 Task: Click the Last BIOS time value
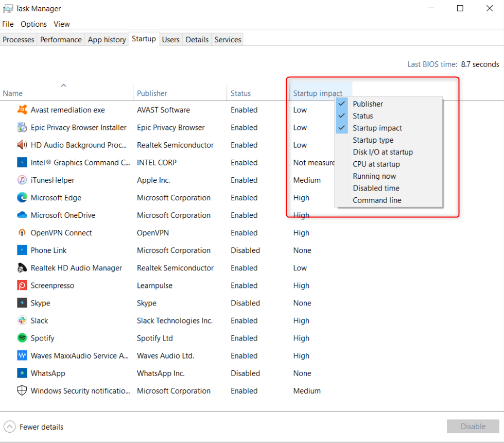[x=480, y=64]
